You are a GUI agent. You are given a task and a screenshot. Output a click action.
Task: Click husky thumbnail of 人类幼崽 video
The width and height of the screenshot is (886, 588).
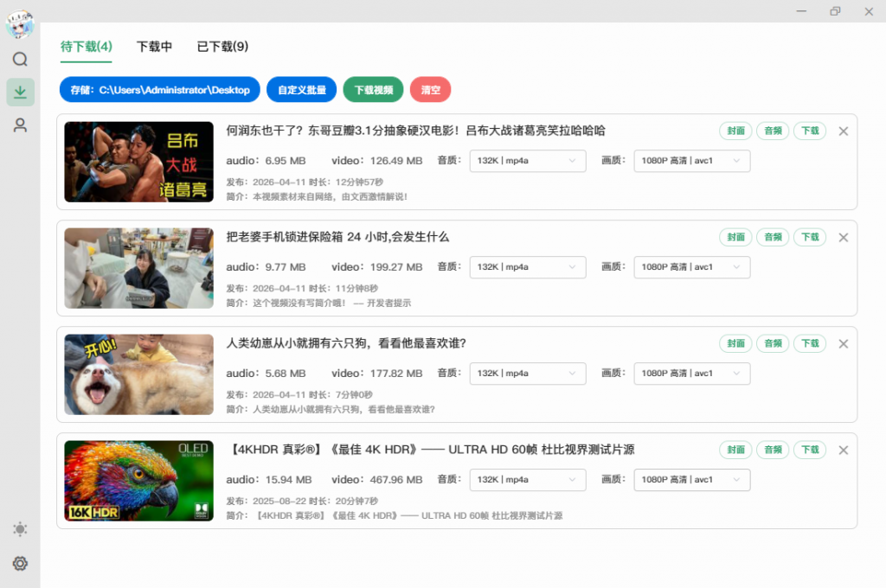139,374
